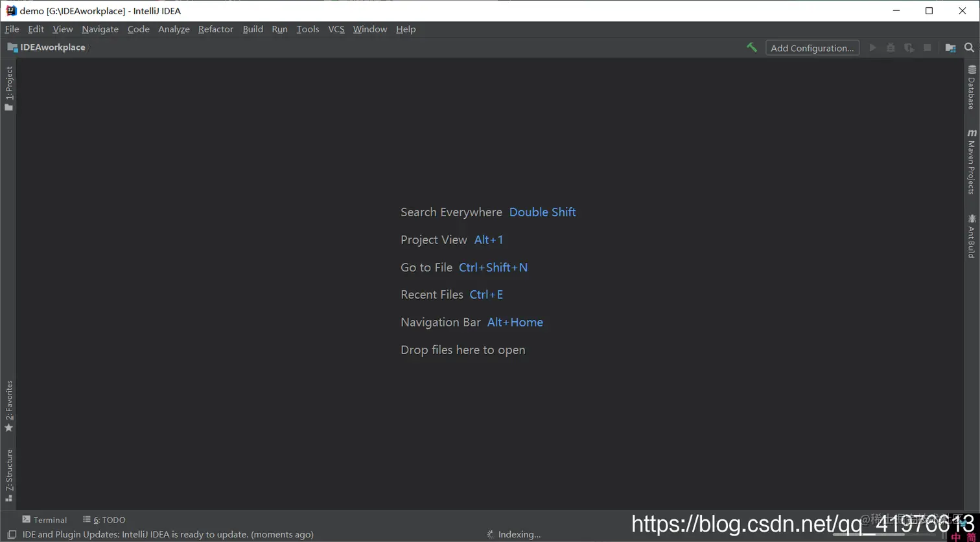Open the Terminal tool window tab
This screenshot has width=980, height=542.
(44, 519)
